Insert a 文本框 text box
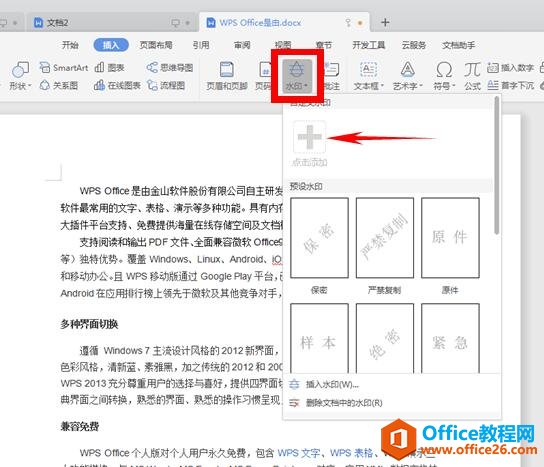The height and width of the screenshot is (467, 544). pos(368,76)
